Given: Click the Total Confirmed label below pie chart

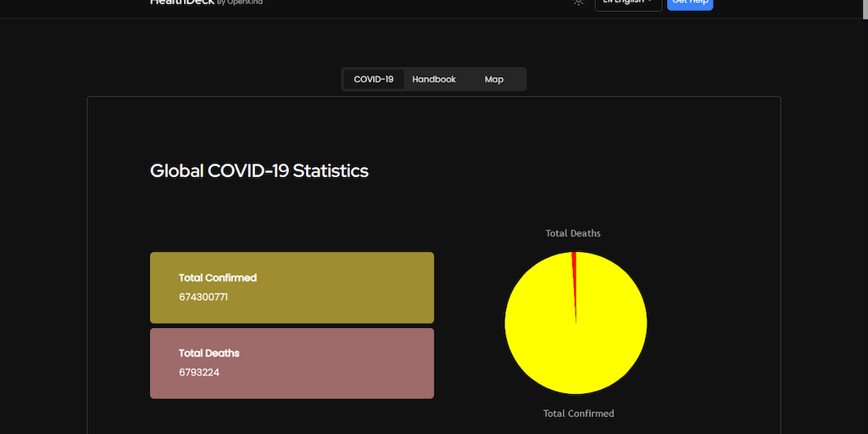Looking at the screenshot, I should pyautogui.click(x=578, y=414).
